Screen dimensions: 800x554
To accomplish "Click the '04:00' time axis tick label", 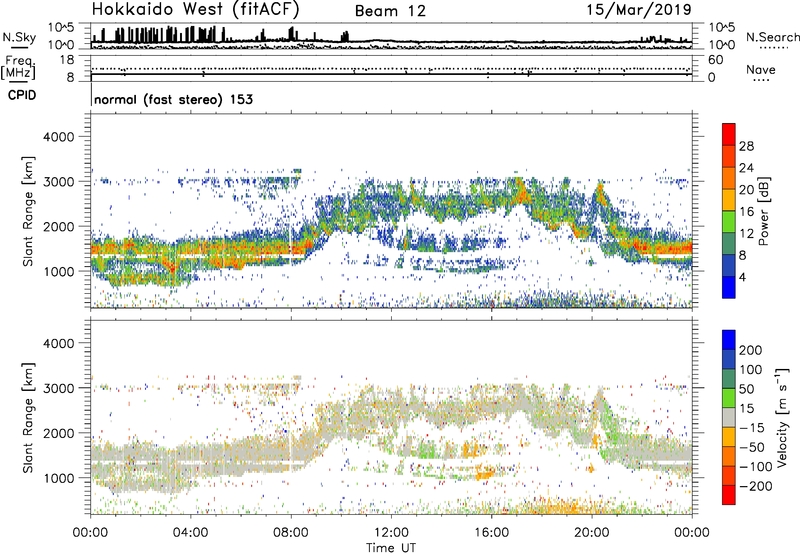I will point(190,533).
